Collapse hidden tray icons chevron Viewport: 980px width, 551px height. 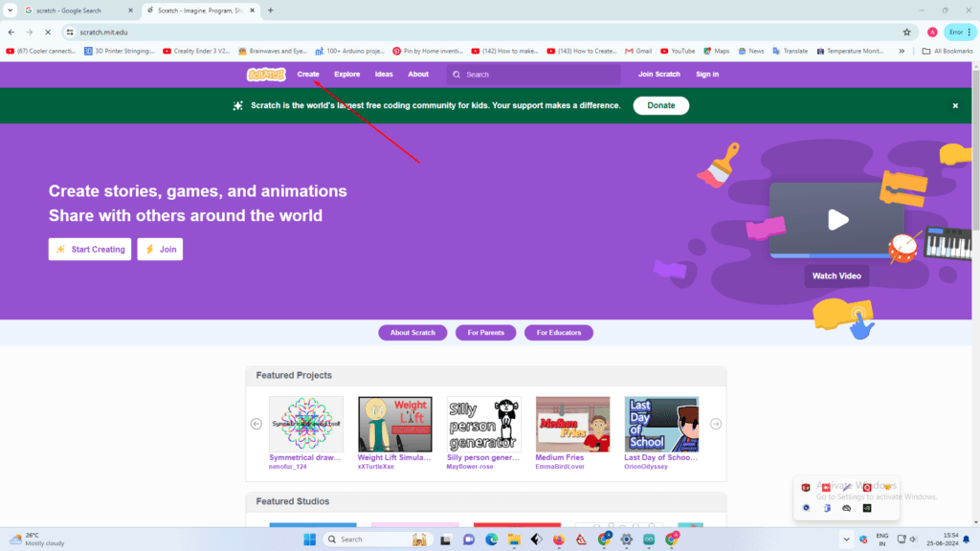point(846,540)
